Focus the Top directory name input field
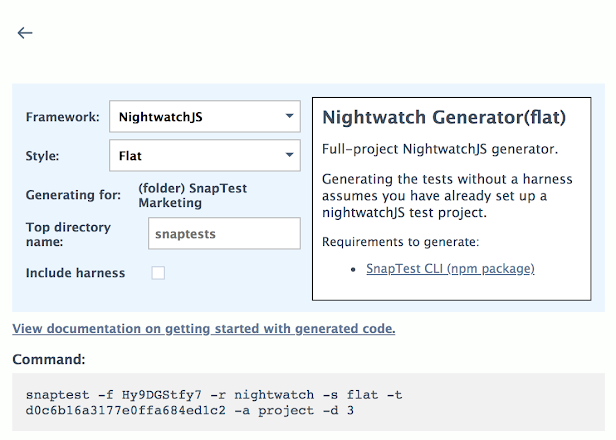 pos(224,234)
